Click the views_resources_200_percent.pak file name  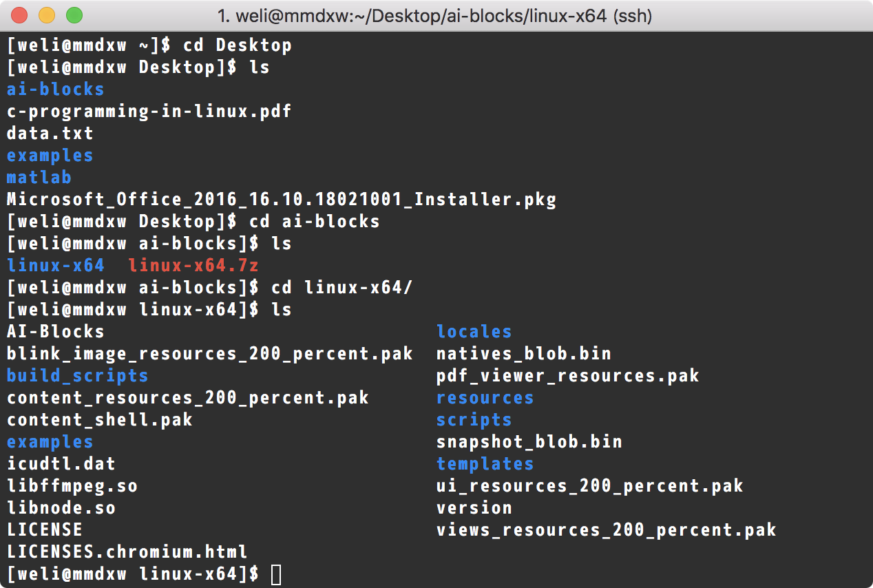click(607, 530)
